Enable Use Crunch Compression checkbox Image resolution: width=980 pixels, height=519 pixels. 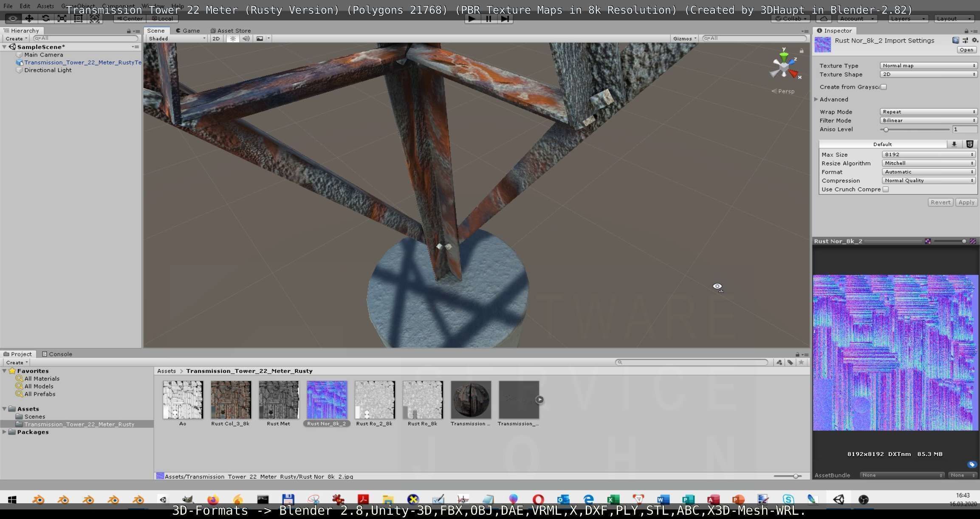886,189
